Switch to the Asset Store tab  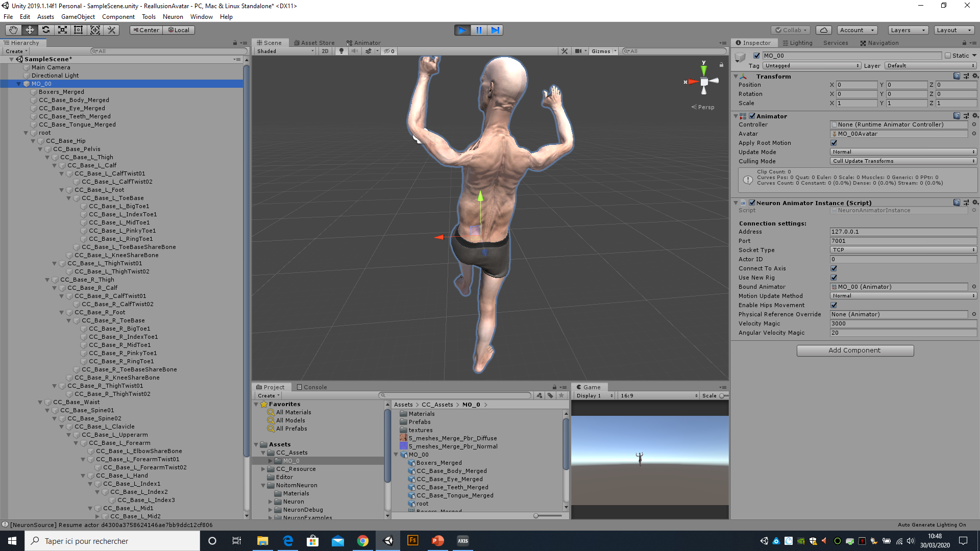(x=314, y=43)
